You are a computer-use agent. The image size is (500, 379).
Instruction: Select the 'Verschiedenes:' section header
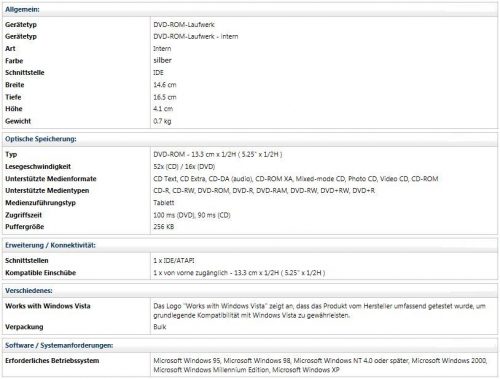pos(29,291)
